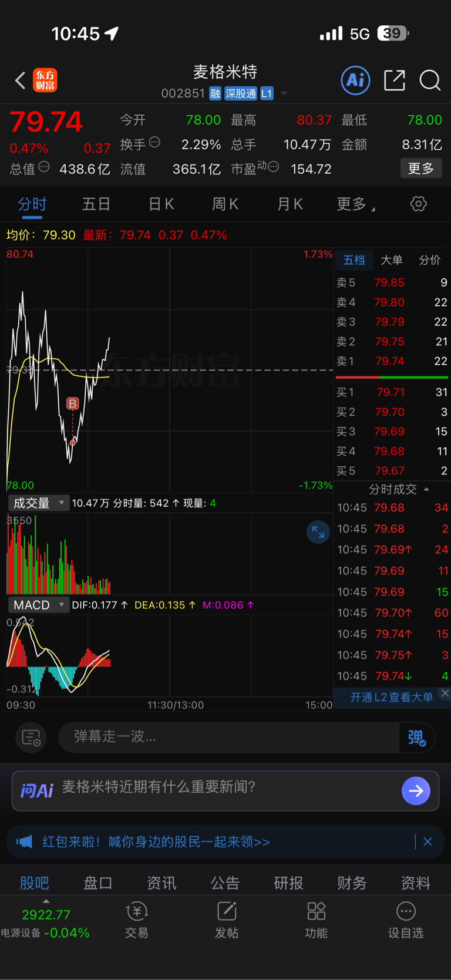Close the L2 promotion banner

(x=445, y=693)
